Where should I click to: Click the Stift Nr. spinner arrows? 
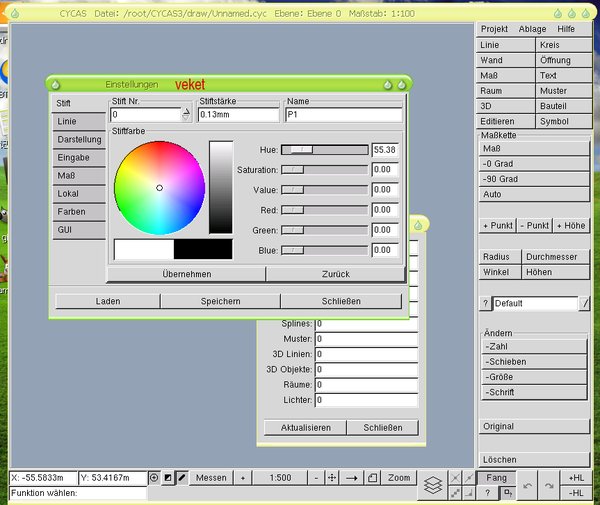186,115
